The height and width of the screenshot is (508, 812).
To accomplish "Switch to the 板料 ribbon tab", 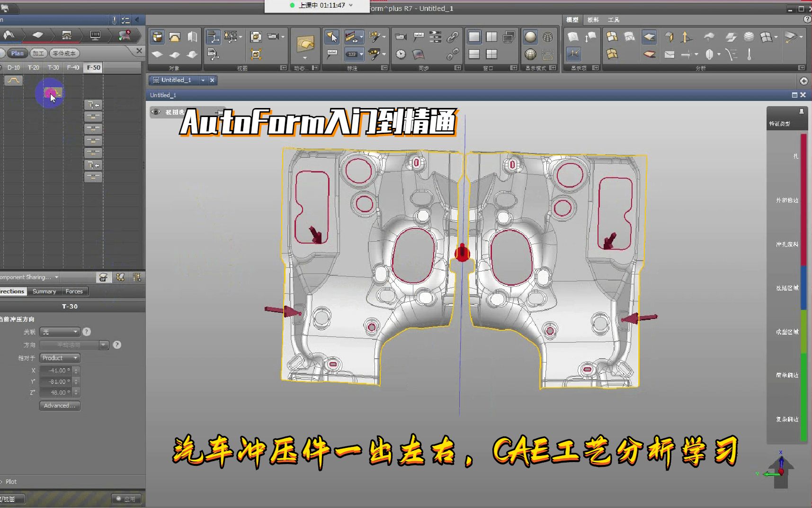I will (x=593, y=20).
